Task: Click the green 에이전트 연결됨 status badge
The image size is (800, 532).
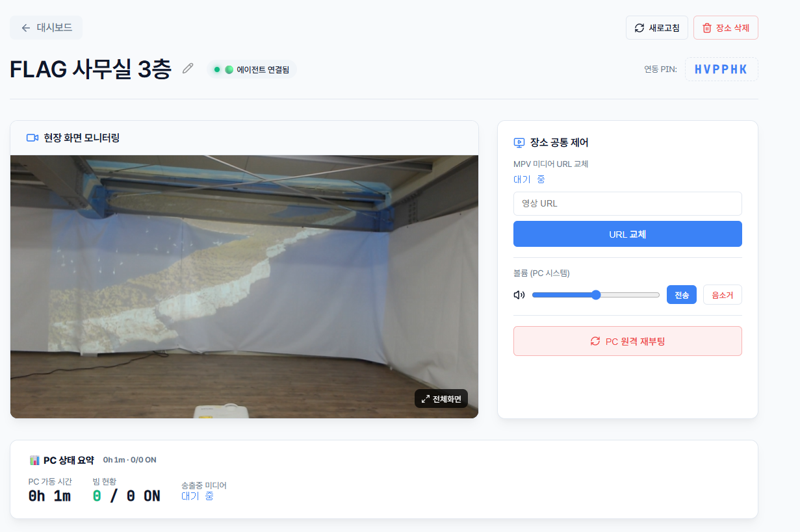Action: 252,68
